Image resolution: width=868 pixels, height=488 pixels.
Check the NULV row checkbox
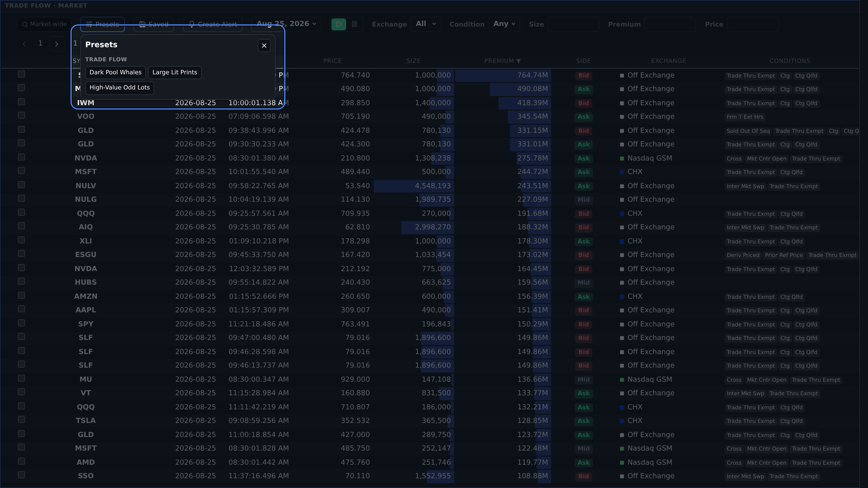pyautogui.click(x=21, y=185)
